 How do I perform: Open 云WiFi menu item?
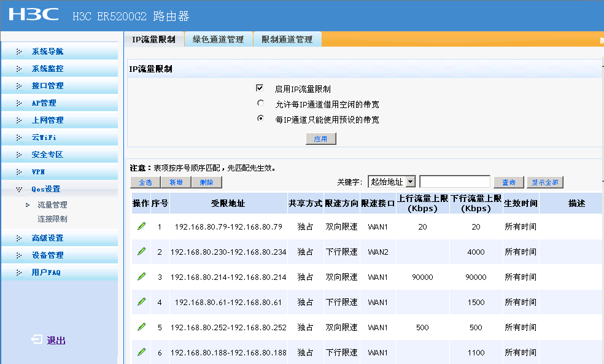click(44, 137)
